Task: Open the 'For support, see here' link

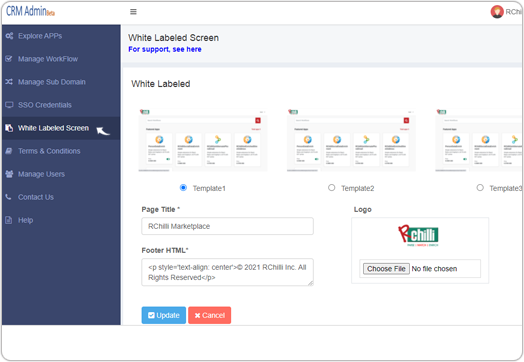Action: tap(165, 49)
